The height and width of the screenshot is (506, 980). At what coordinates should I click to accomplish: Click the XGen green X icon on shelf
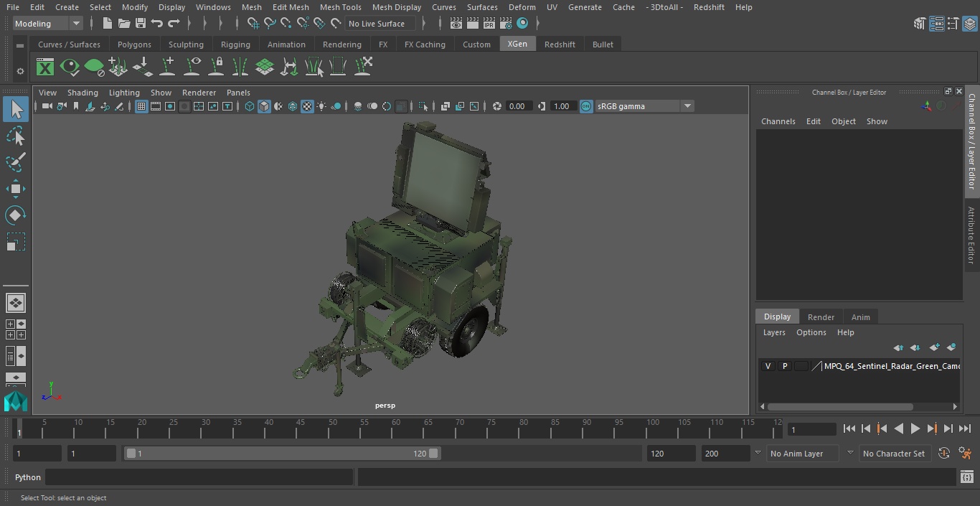point(45,67)
